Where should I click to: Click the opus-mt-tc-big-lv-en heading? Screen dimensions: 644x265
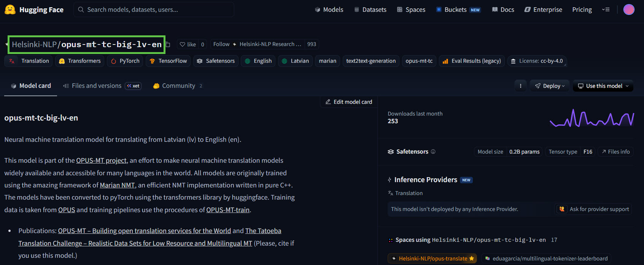click(41, 118)
